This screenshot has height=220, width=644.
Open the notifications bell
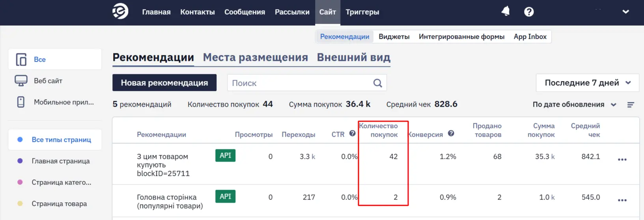(x=505, y=11)
